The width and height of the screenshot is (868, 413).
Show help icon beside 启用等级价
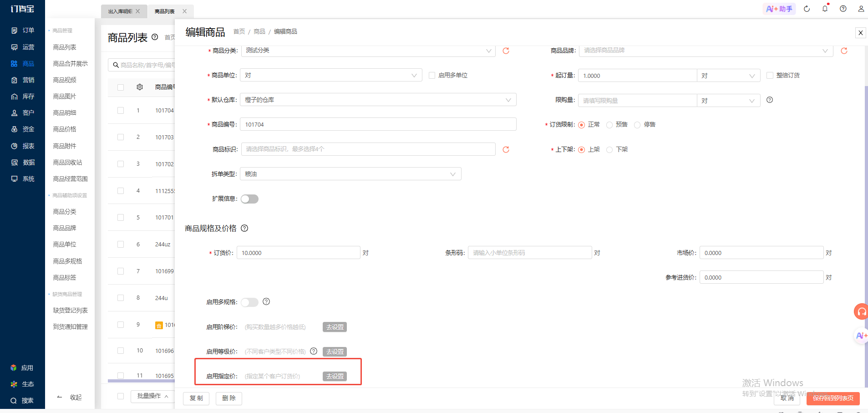[x=314, y=351]
